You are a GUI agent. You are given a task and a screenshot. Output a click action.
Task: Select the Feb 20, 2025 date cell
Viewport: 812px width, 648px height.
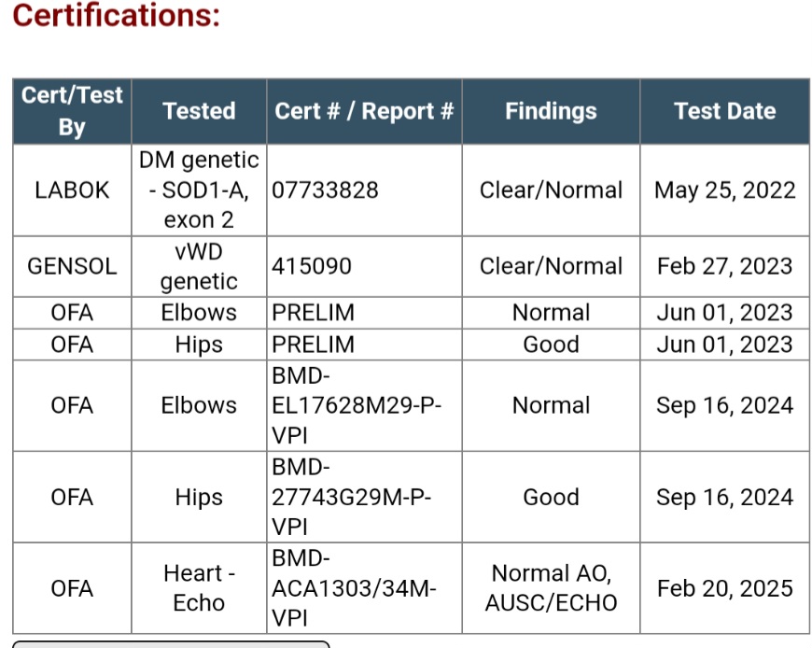725,588
